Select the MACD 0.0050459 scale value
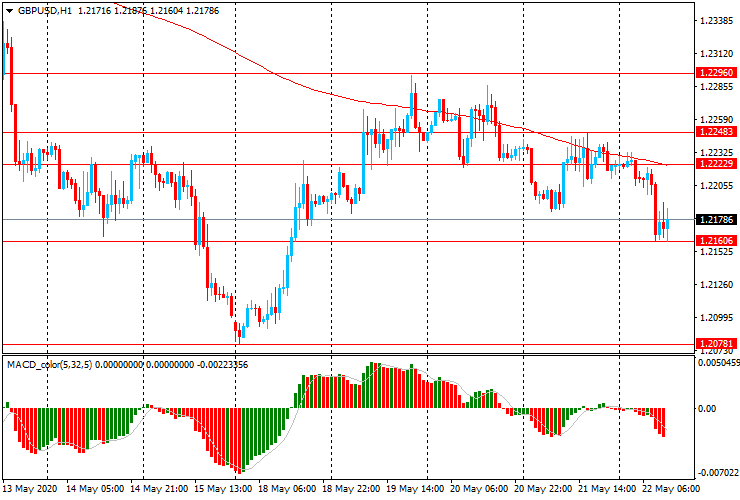740x500 pixels. [x=718, y=363]
